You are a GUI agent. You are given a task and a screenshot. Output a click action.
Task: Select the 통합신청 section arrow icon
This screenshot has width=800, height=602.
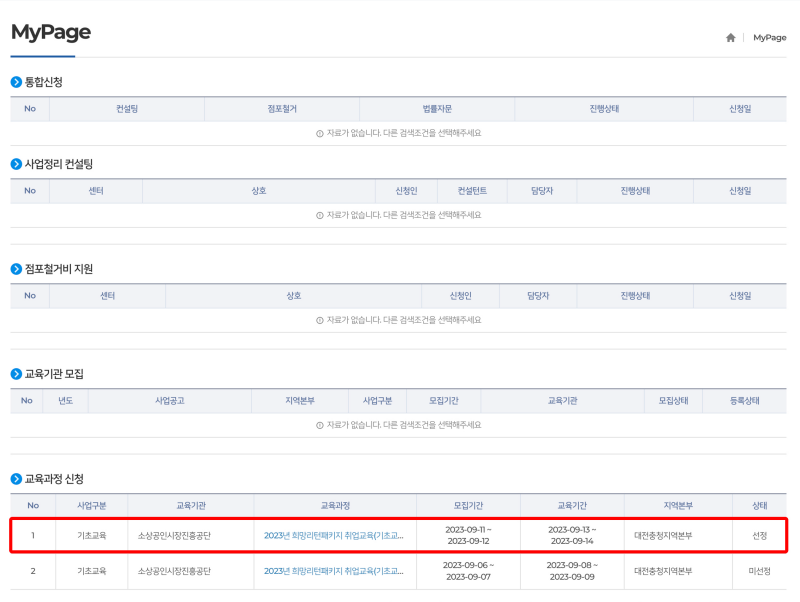coord(14,83)
